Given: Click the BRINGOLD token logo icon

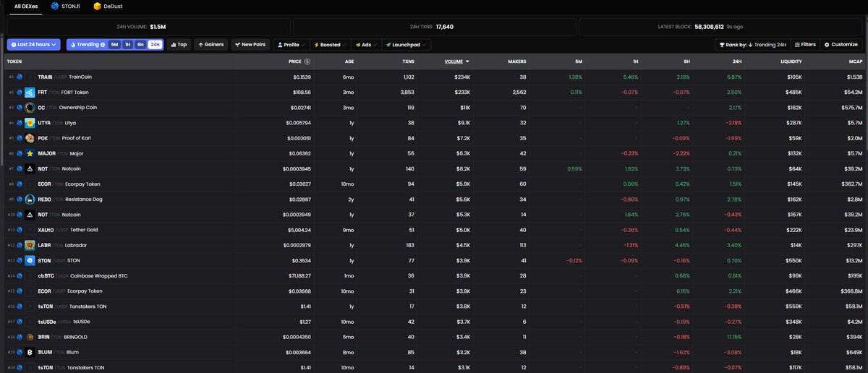Looking at the screenshot, I should click(30, 337).
